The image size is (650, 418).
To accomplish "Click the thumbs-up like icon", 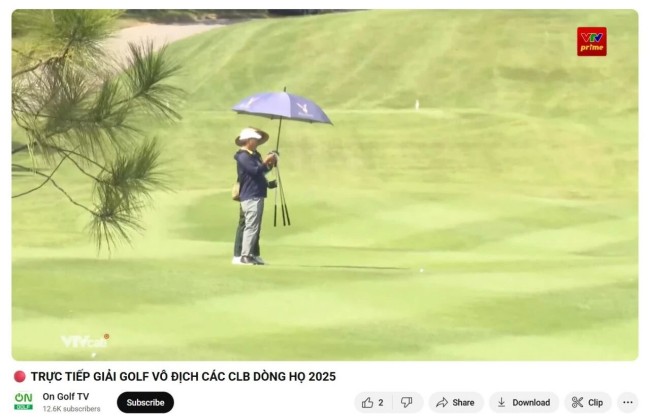I will pyautogui.click(x=367, y=402).
